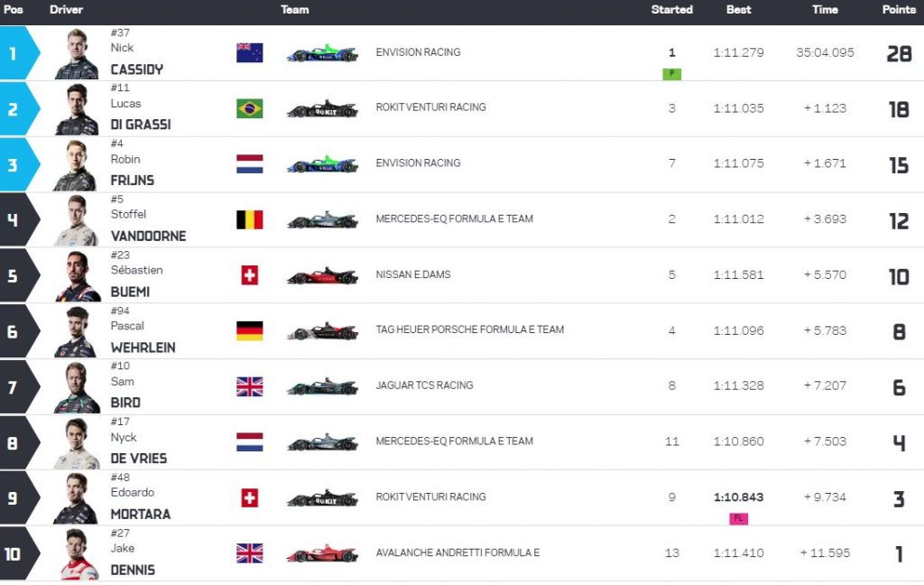
Task: Click Nyck De Vries' driver photo
Action: [x=77, y=443]
